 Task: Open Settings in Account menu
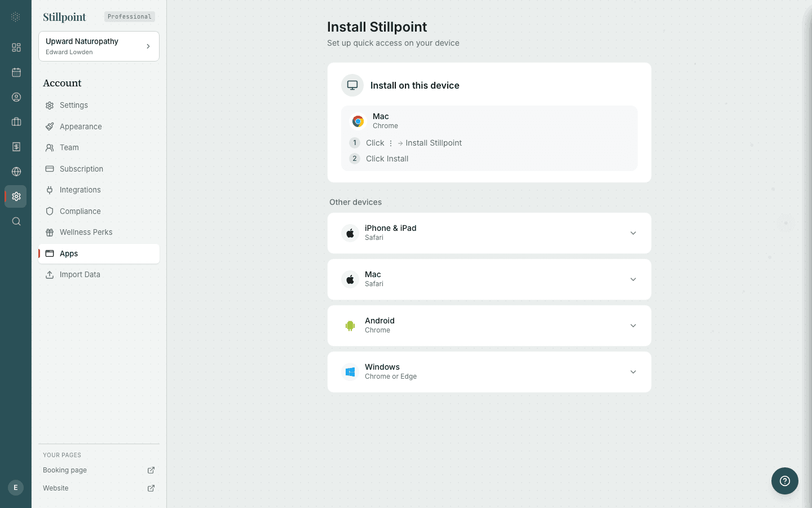[99, 106]
